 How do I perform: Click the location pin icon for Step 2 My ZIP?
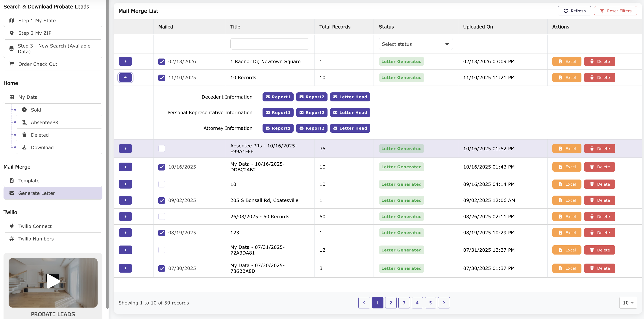tap(11, 33)
